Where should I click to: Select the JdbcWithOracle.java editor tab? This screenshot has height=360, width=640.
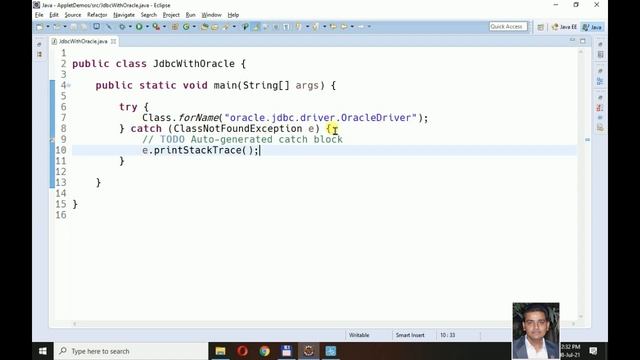pos(83,41)
